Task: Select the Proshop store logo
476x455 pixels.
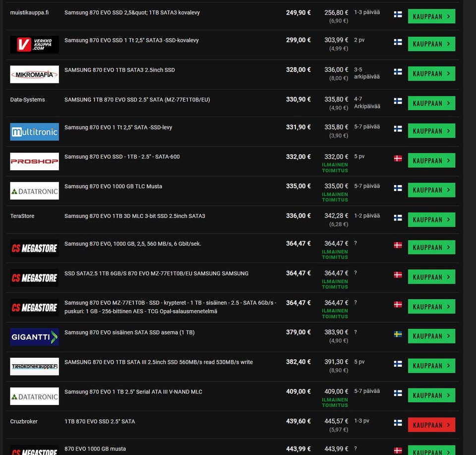Action: (x=34, y=161)
